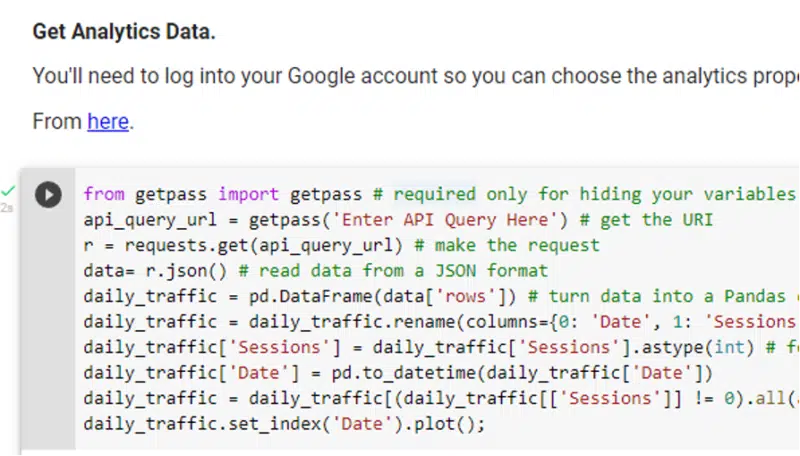Place cursor on the pd.DataFrame line
800x456 pixels.
pyautogui.click(x=300, y=297)
